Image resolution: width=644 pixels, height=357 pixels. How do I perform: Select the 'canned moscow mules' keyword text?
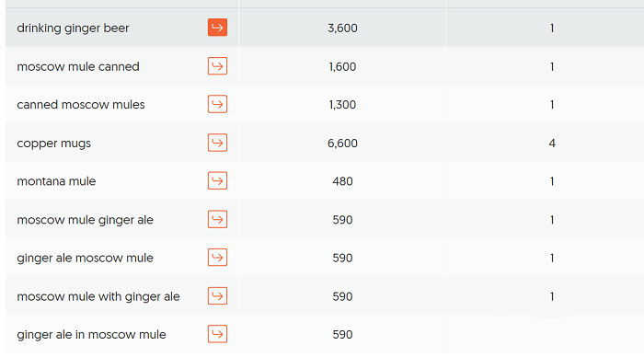pyautogui.click(x=81, y=105)
